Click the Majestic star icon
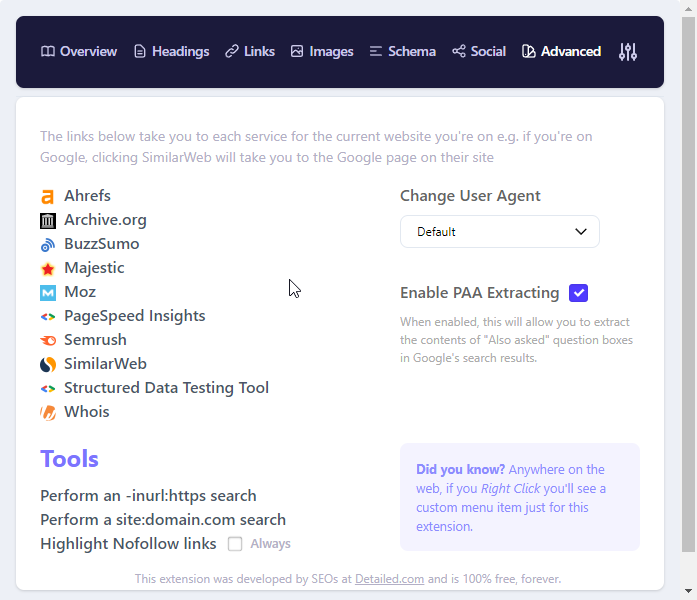The height and width of the screenshot is (600, 697). pos(48,268)
